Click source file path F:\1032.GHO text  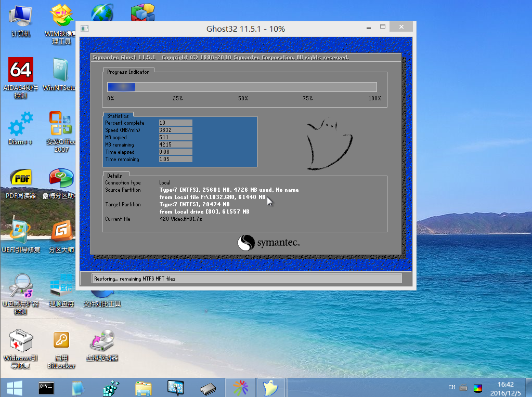pos(218,197)
